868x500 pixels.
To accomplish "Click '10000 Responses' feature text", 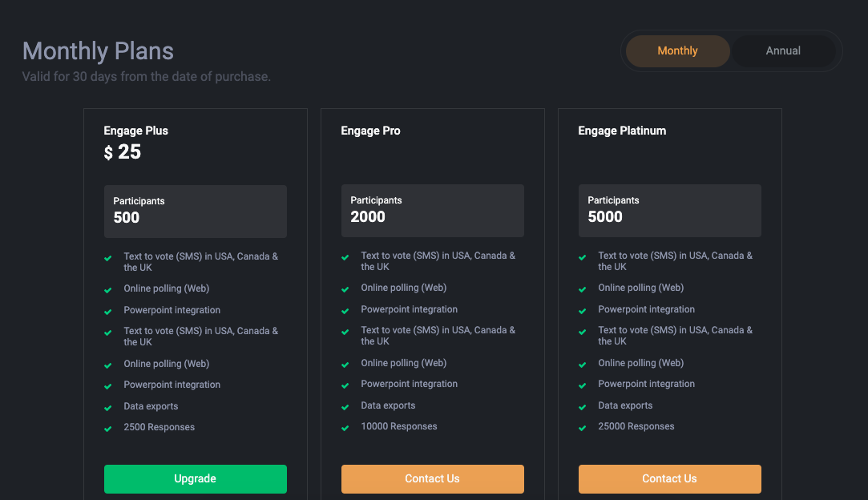I will click(399, 426).
